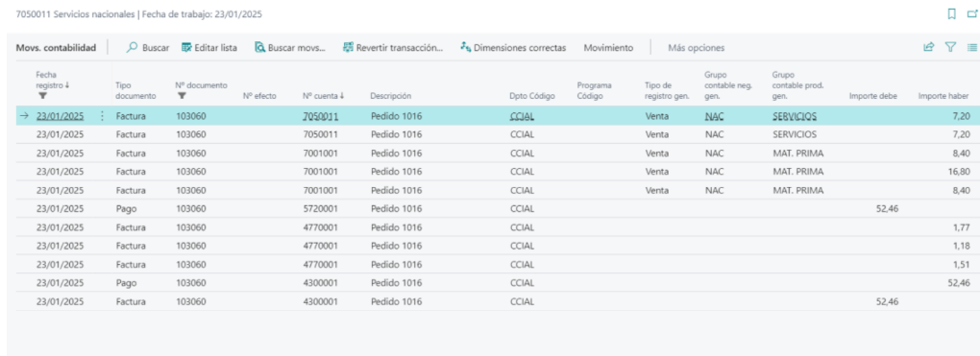The width and height of the screenshot is (980, 356).
Task: Select 52,46 debe cell in last Factura row
Action: [888, 301]
